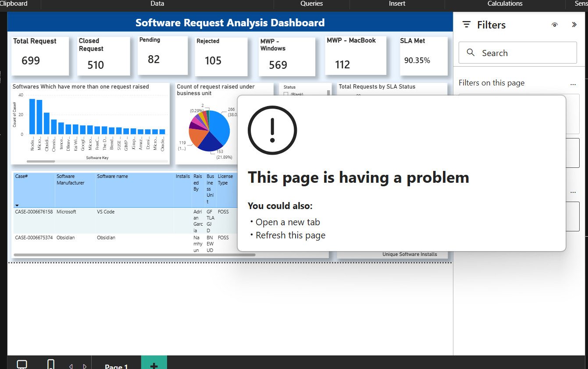
Task: Click the 'Filters on this page' heading
Action: (492, 83)
